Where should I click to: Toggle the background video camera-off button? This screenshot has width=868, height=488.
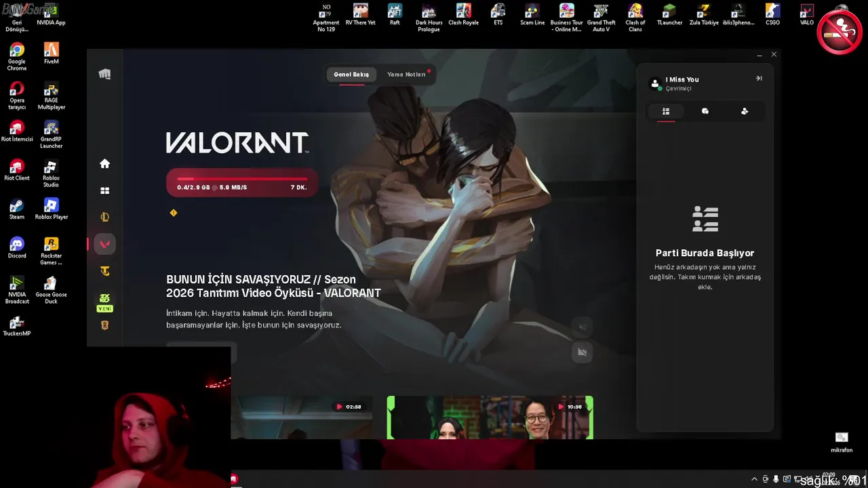tap(582, 352)
